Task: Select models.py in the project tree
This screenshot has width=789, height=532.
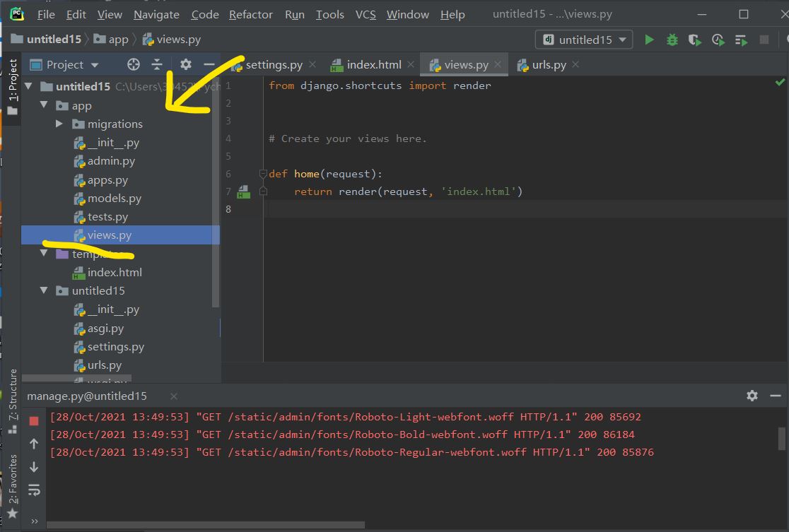Action: click(x=114, y=199)
